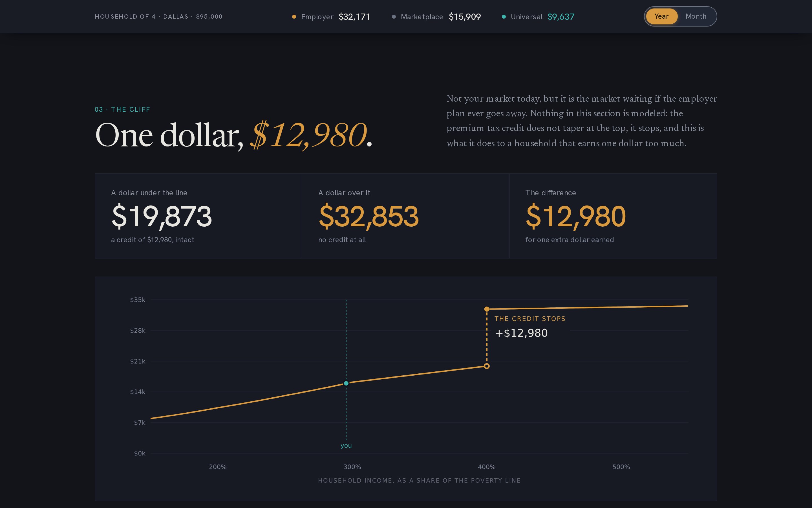
Task: Select the Employer $32,171 total
Action: (x=354, y=17)
